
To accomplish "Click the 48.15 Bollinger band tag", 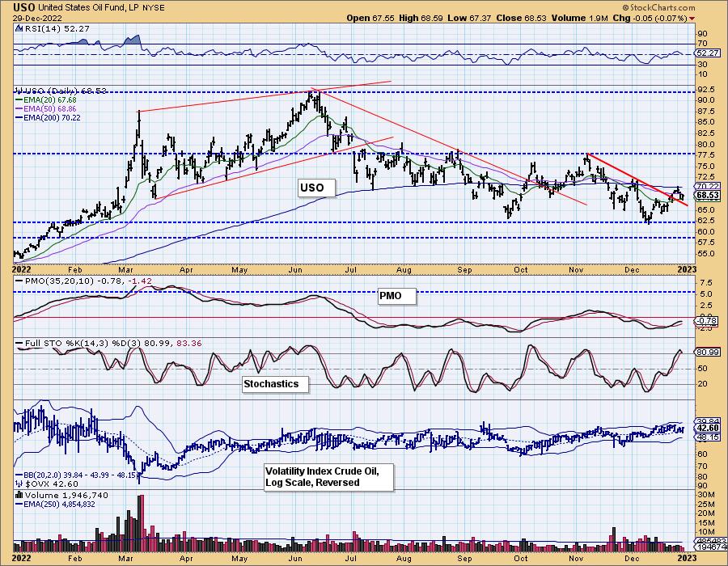I will pos(708,437).
